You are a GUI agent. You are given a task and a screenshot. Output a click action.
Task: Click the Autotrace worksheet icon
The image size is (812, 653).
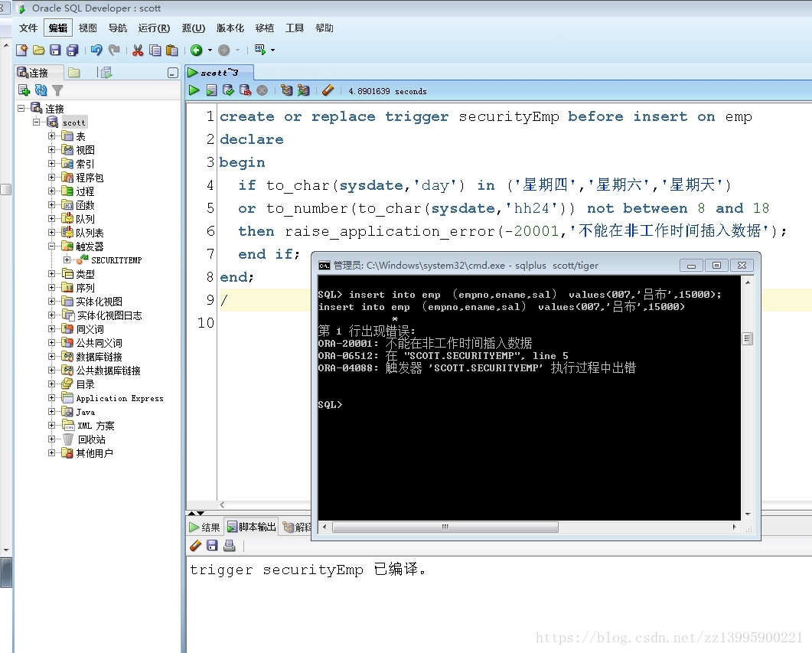[304, 90]
